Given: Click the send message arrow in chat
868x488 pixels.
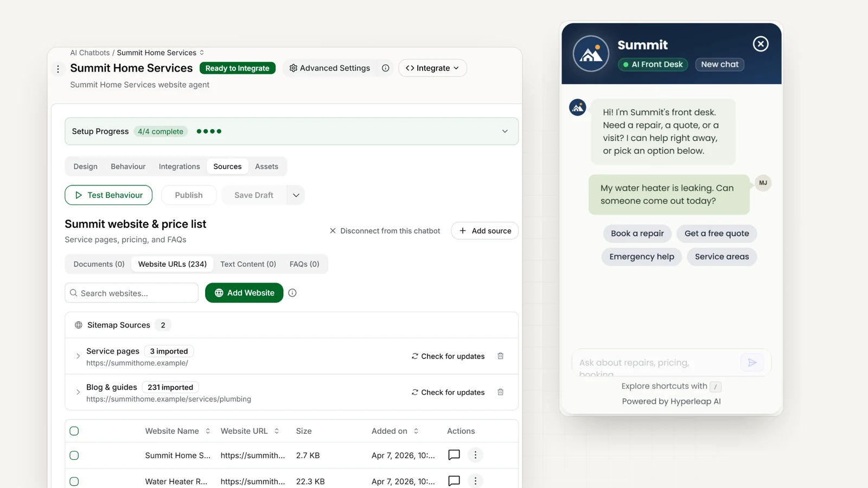Looking at the screenshot, I should coord(752,362).
